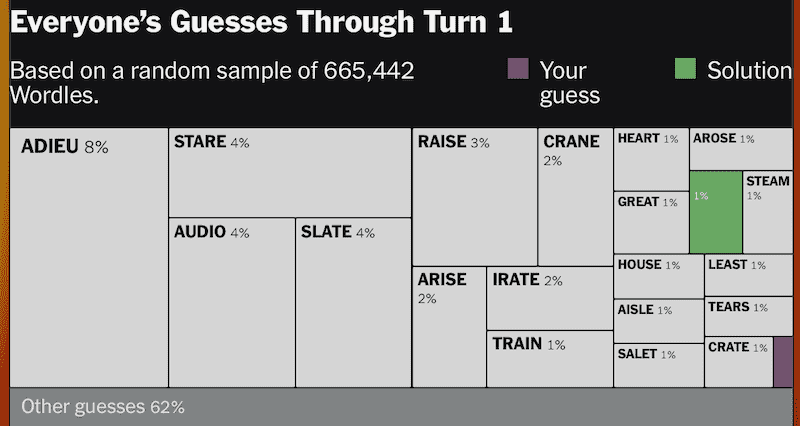Select the STEAM 1% block
This screenshot has height=426, width=800.
[x=768, y=212]
